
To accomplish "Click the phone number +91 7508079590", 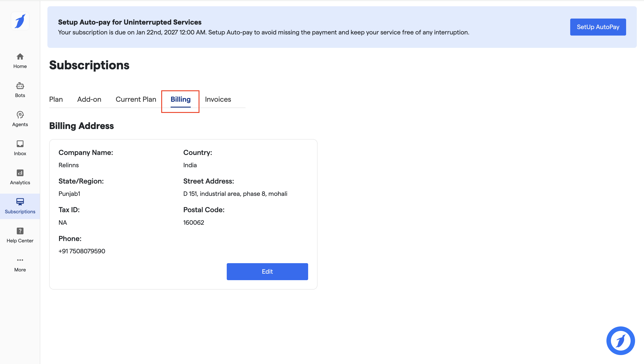I will (x=82, y=251).
